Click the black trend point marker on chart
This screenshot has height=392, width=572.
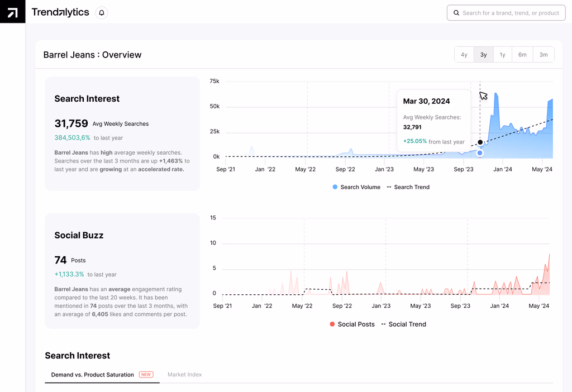click(x=480, y=142)
